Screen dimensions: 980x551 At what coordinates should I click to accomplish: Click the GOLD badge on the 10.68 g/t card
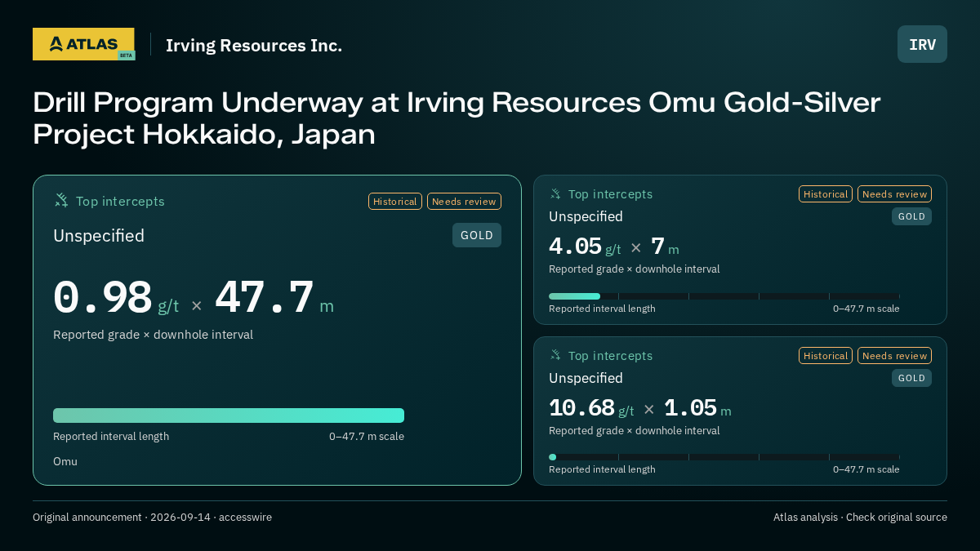pyautogui.click(x=911, y=378)
